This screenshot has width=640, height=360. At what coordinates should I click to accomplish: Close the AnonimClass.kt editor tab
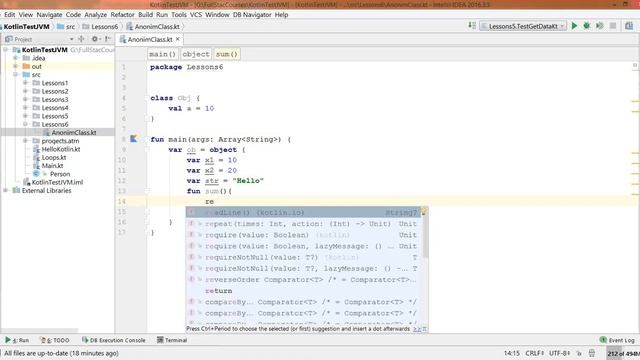tap(178, 39)
